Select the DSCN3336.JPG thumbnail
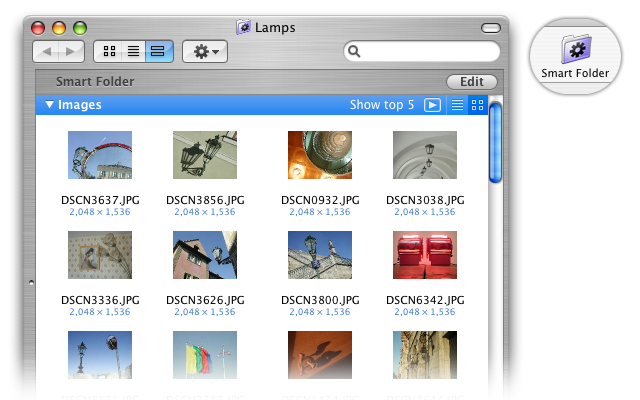Screen dimensions: 640x400 (100, 255)
